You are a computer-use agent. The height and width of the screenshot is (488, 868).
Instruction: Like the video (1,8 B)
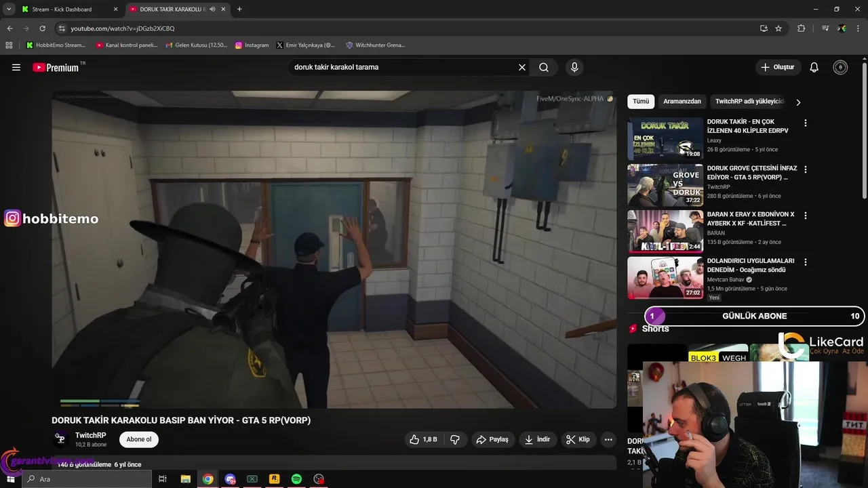(422, 439)
